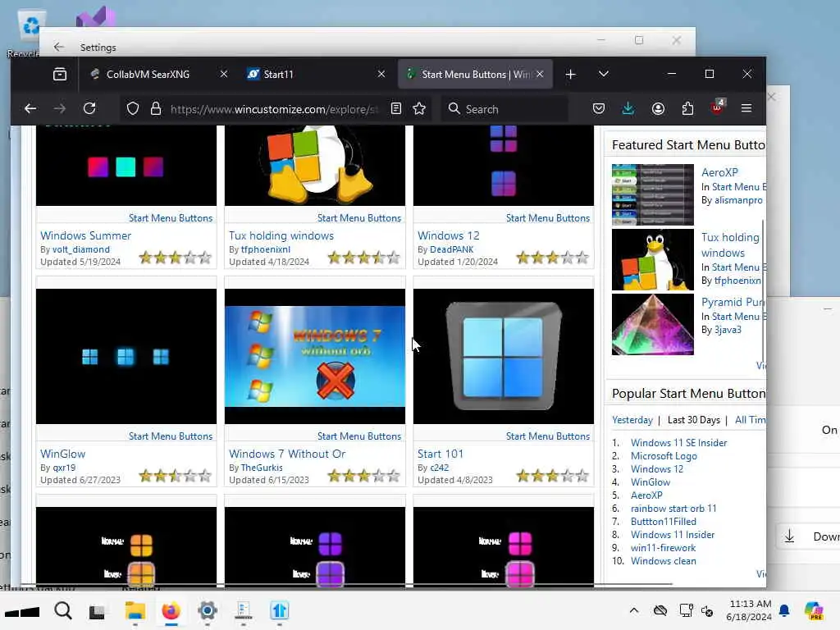Image resolution: width=840 pixels, height=630 pixels.
Task: Open win11-firework popular link
Action: tap(663, 548)
